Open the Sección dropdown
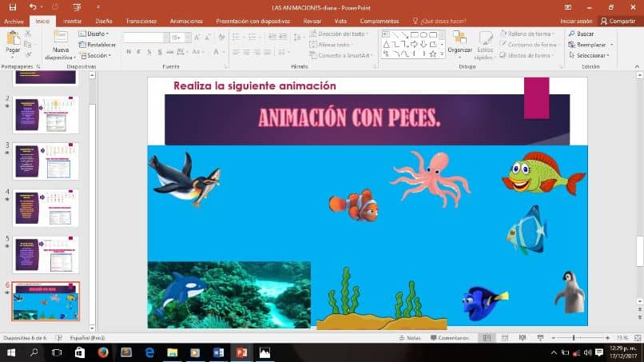This screenshot has height=362, width=644. tap(96, 55)
